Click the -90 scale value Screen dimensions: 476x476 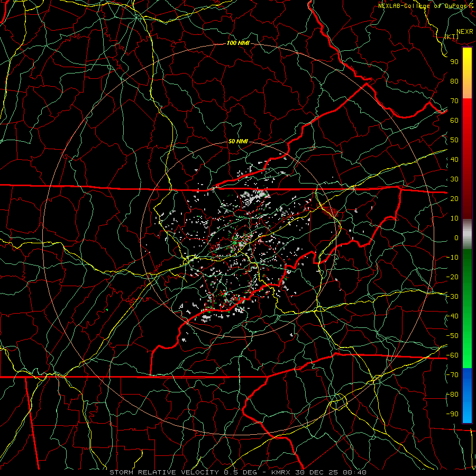click(x=452, y=414)
